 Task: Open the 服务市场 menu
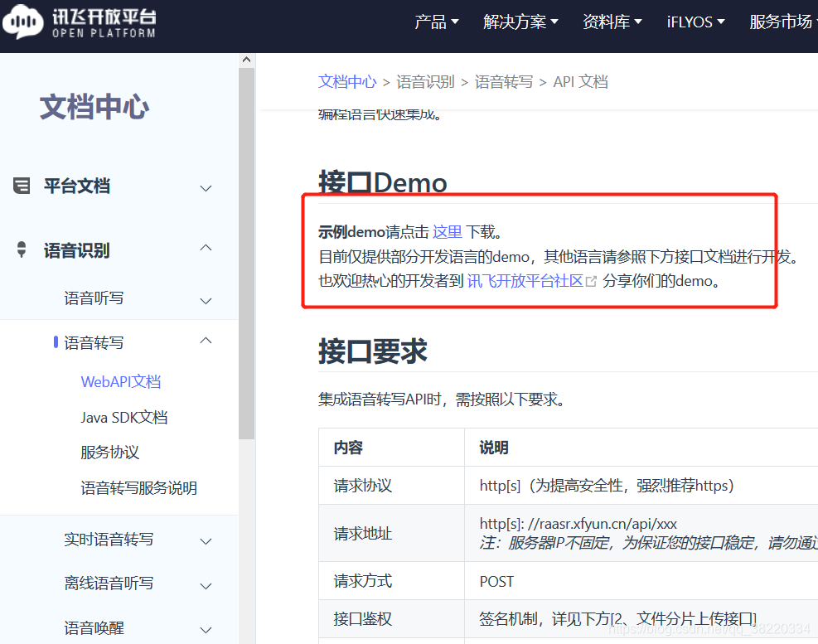coord(783,22)
